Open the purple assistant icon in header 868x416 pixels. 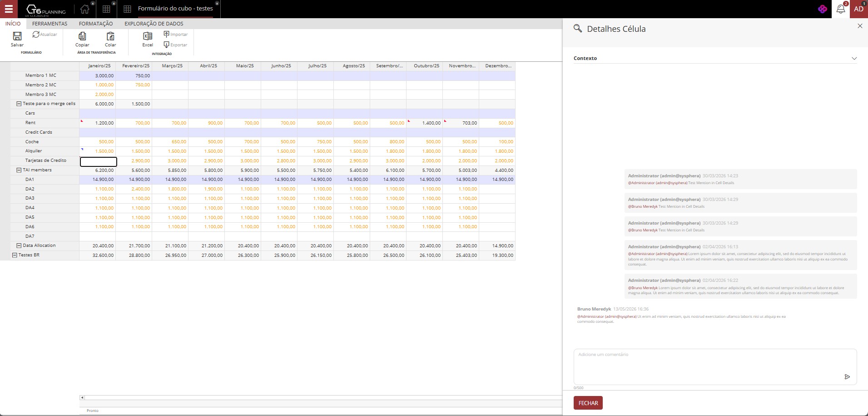coord(823,9)
